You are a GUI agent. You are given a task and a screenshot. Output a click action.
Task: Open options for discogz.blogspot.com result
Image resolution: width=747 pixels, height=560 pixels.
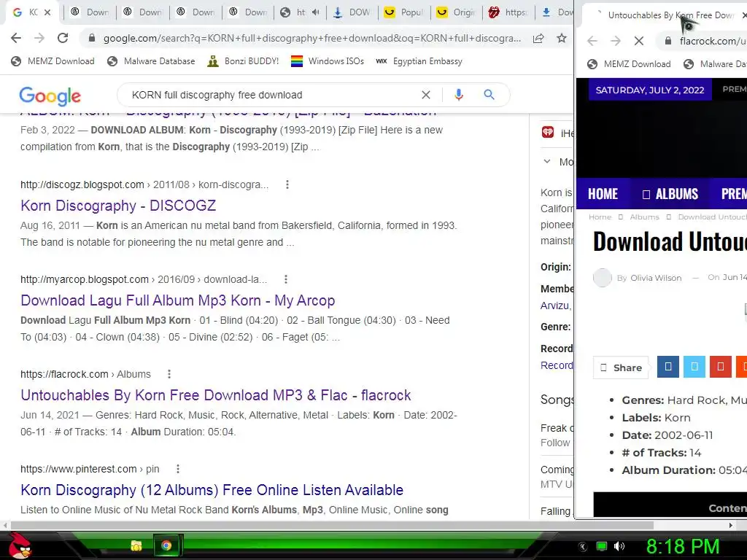coord(287,184)
